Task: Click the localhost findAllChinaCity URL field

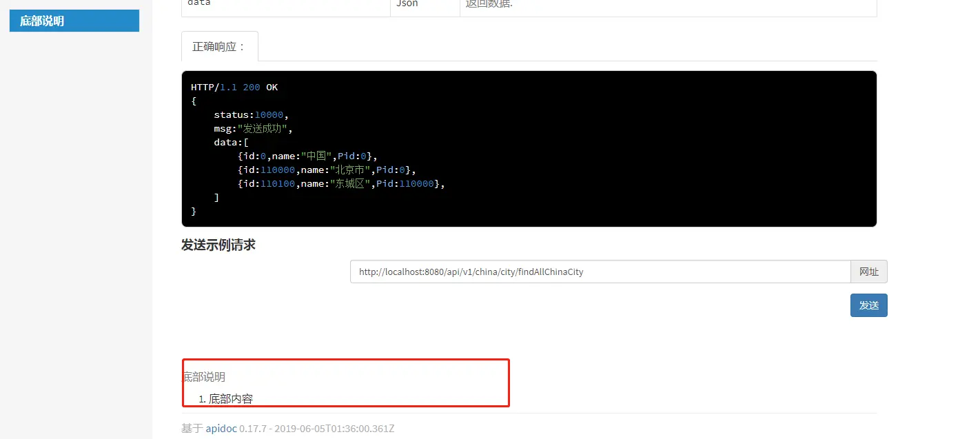Action: pyautogui.click(x=600, y=272)
